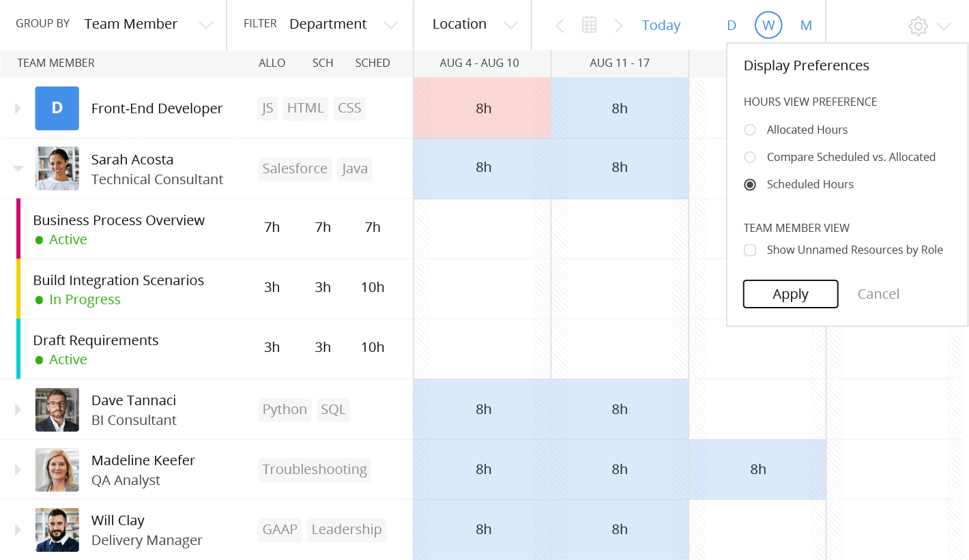Open the settings gear icon
Screen dimensions: 969x560
(x=918, y=27)
